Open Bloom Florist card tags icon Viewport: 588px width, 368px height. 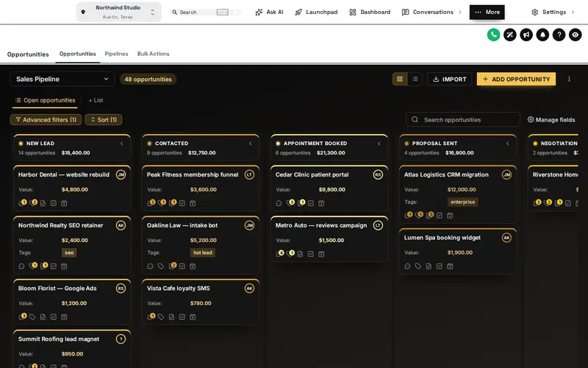32,317
